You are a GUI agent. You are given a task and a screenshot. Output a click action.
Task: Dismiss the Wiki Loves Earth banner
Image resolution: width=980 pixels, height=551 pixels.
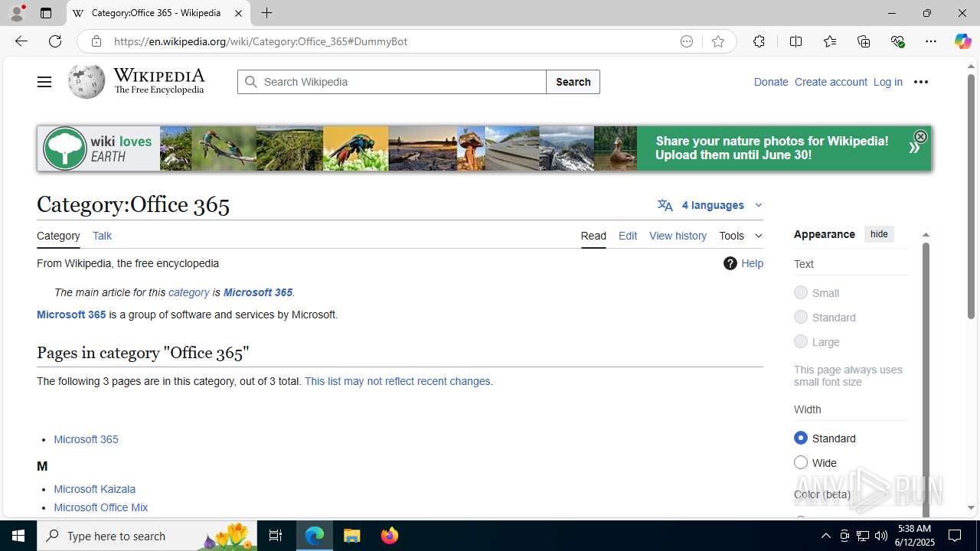(920, 136)
